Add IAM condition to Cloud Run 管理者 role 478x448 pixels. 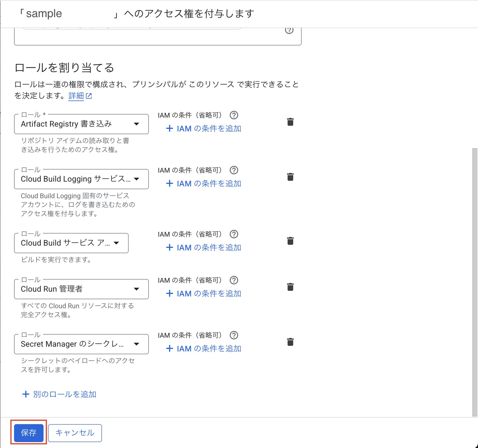point(204,294)
